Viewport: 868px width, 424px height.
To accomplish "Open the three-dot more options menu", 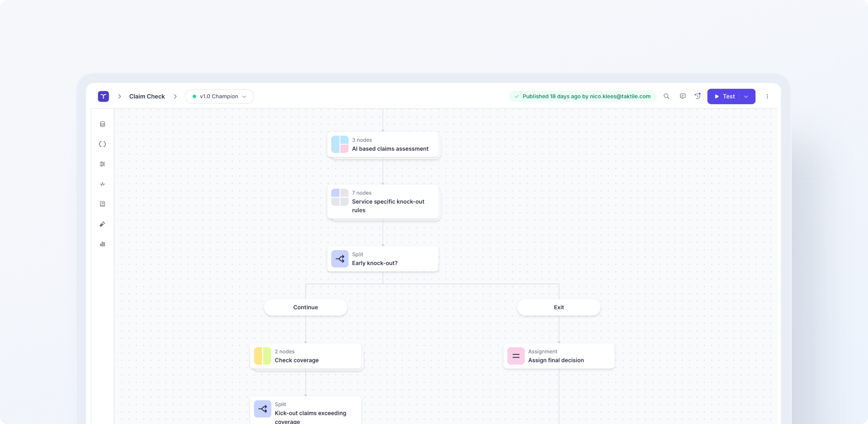I will (767, 96).
